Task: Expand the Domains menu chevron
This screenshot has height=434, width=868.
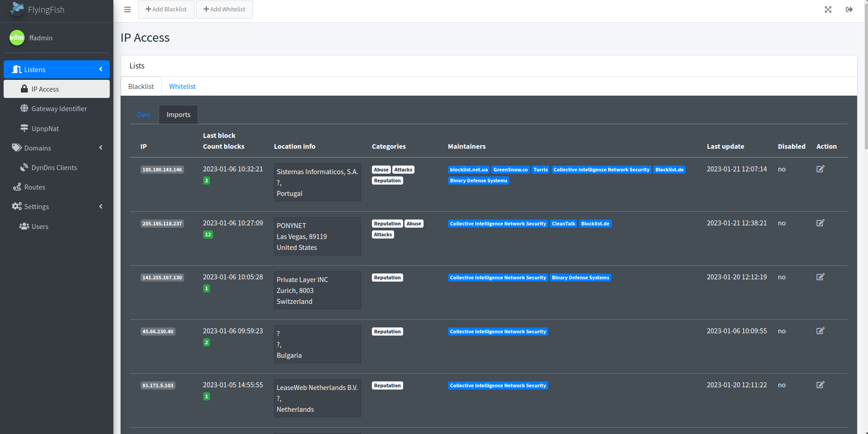Action: point(101,148)
